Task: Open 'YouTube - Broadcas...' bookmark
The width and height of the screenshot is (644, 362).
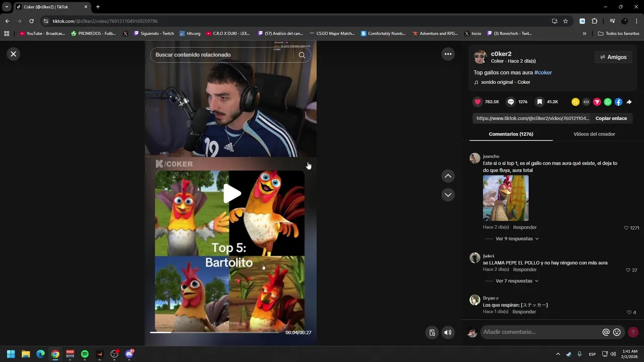Action: pos(42,34)
